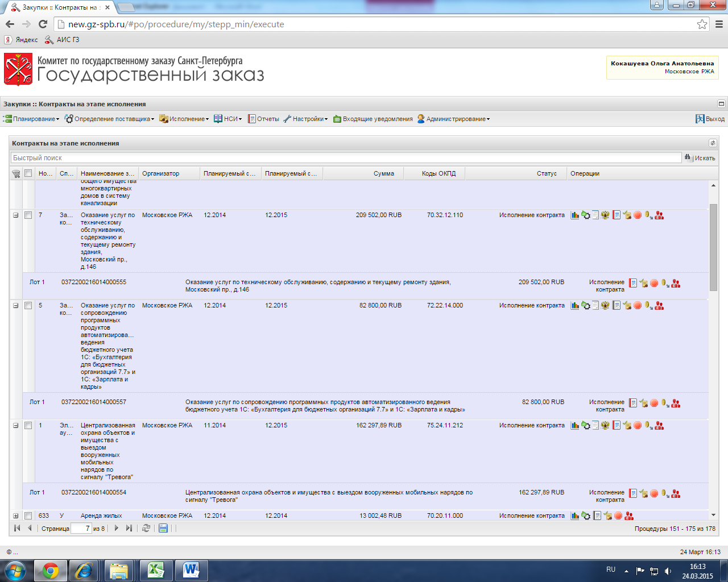Screen dimensions: 728x582
Task: Open red notebook icon for lot 0372200216014000555
Action: click(x=632, y=283)
